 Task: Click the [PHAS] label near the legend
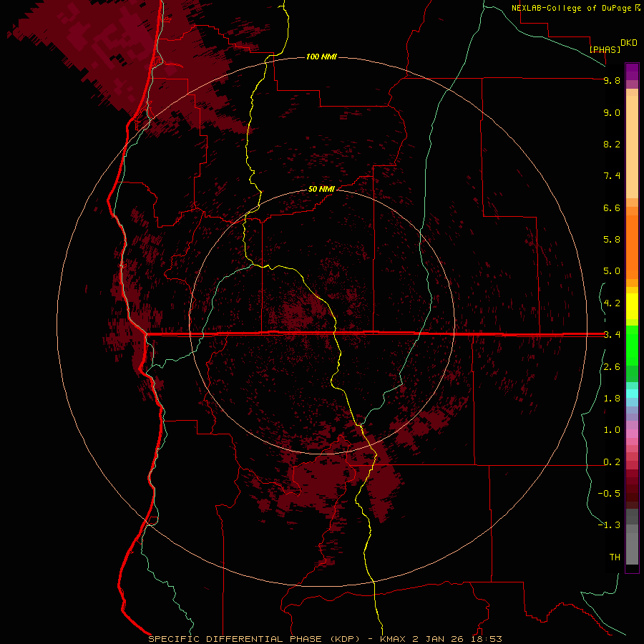pos(605,49)
